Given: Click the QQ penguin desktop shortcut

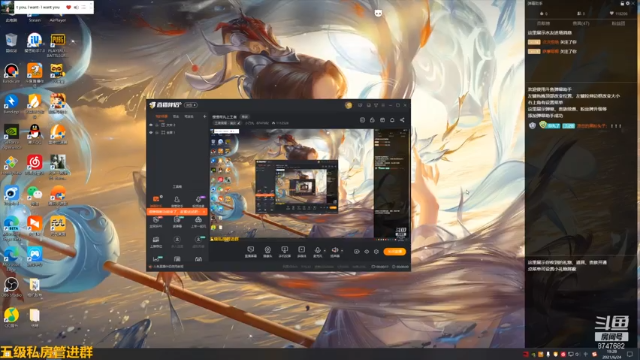Looking at the screenshot, I should coord(35,132).
